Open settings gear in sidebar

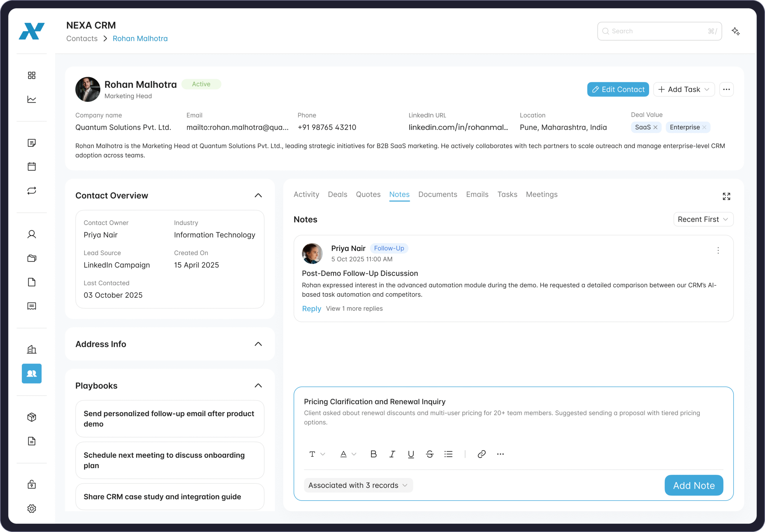pos(32,508)
